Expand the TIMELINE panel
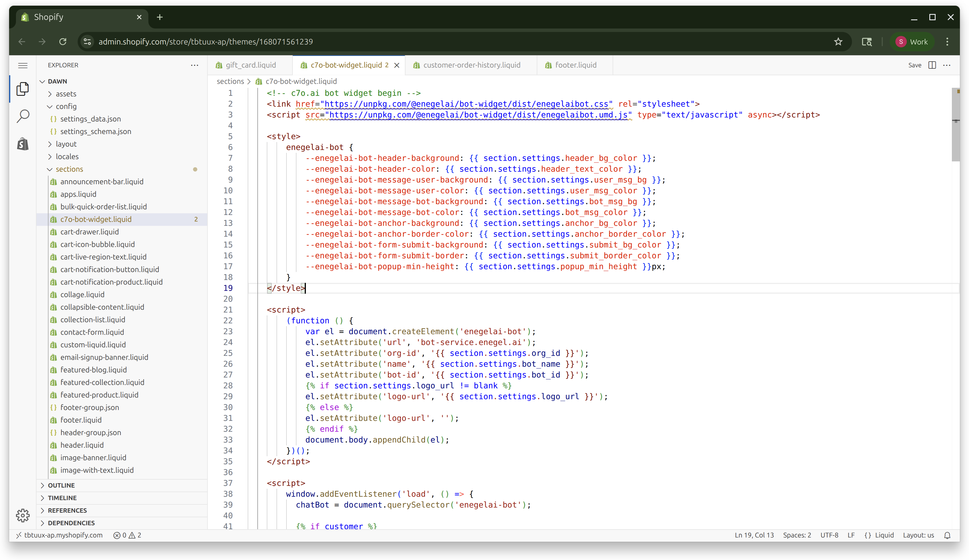The image size is (969, 560). [62, 498]
